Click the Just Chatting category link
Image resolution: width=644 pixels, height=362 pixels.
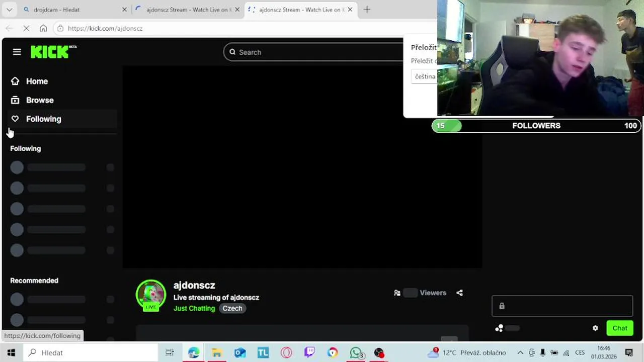pyautogui.click(x=194, y=308)
